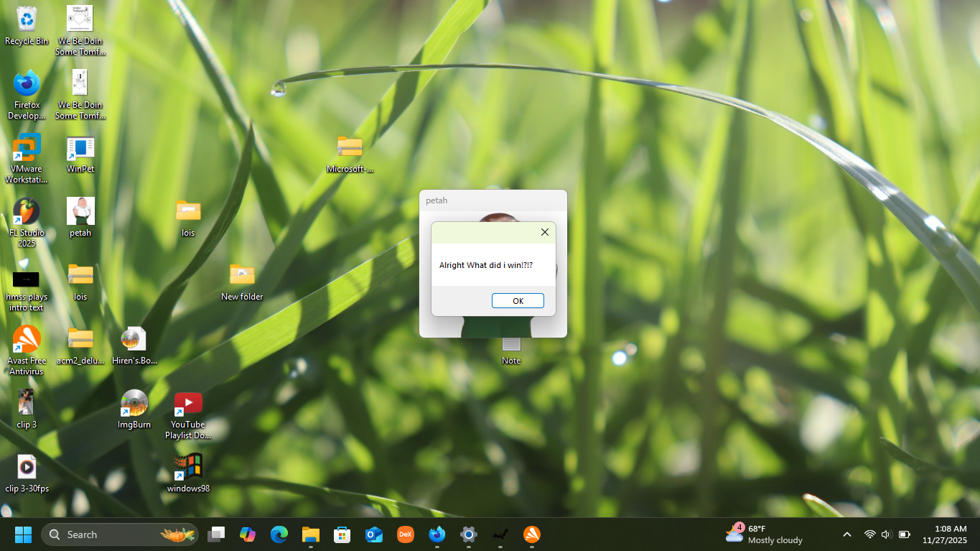Open the Windows Start menu

click(x=24, y=534)
